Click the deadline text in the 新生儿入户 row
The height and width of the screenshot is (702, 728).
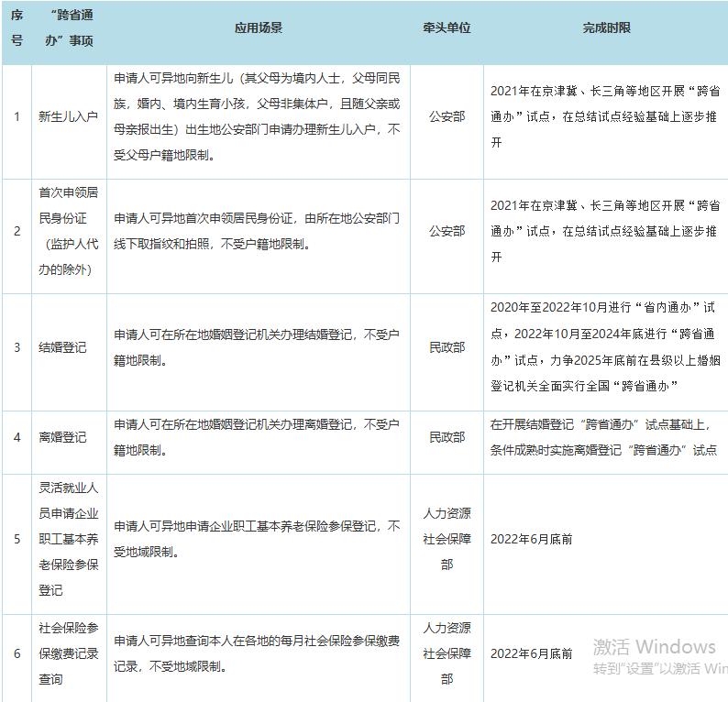605,116
